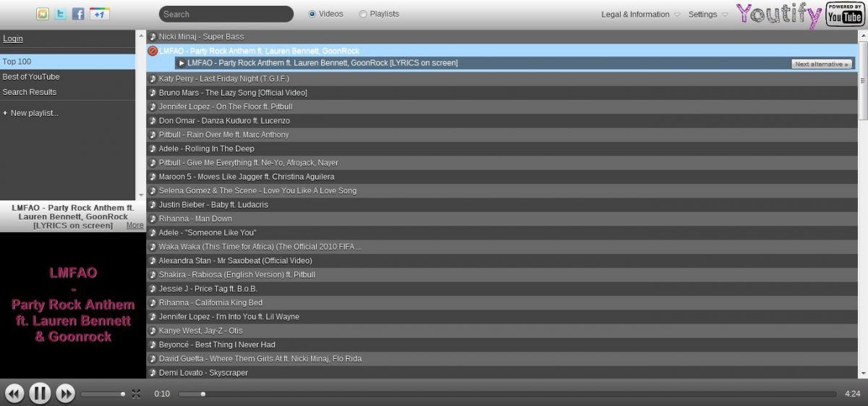This screenshot has width=868, height=406.
Task: Click the Google +1 icon
Action: point(100,14)
